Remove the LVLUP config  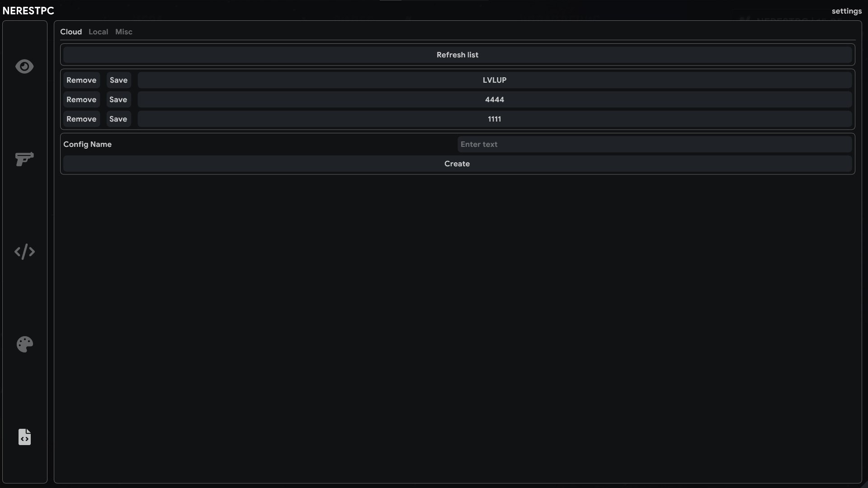click(x=81, y=80)
